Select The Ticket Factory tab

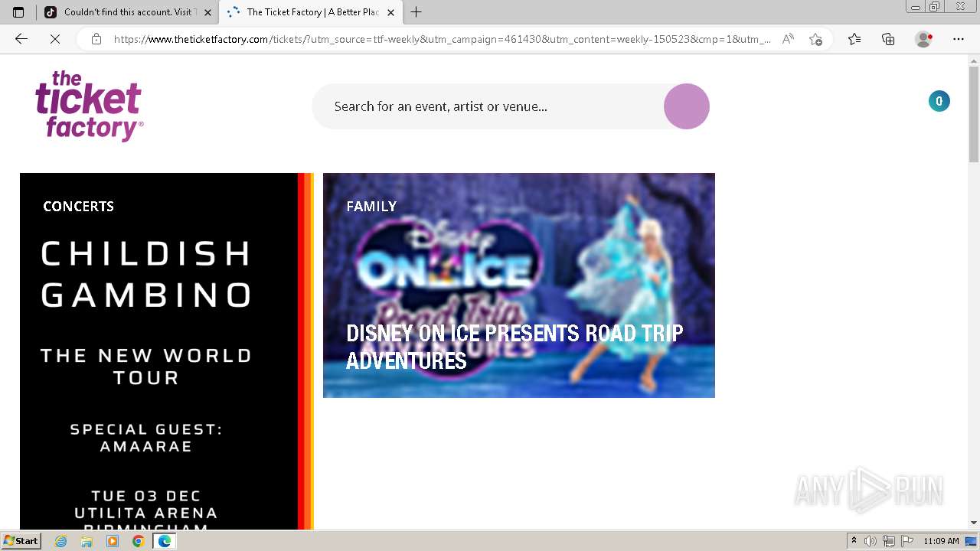point(312,12)
